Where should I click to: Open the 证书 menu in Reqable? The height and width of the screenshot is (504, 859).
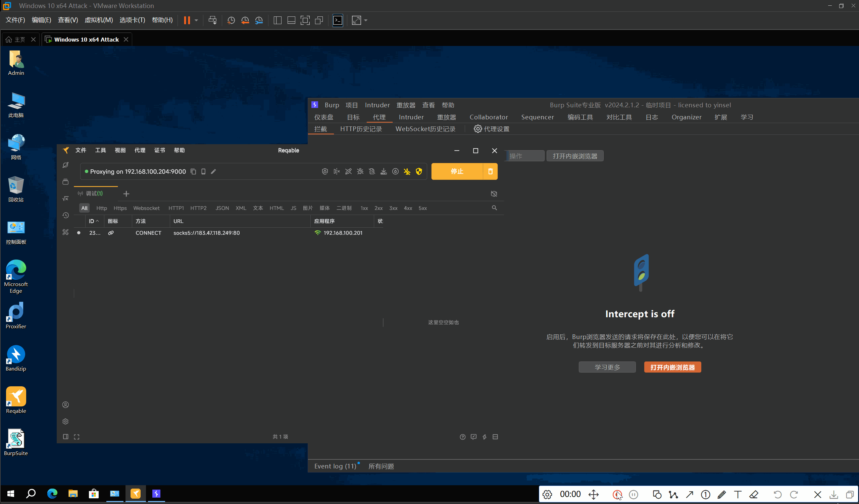[159, 151]
